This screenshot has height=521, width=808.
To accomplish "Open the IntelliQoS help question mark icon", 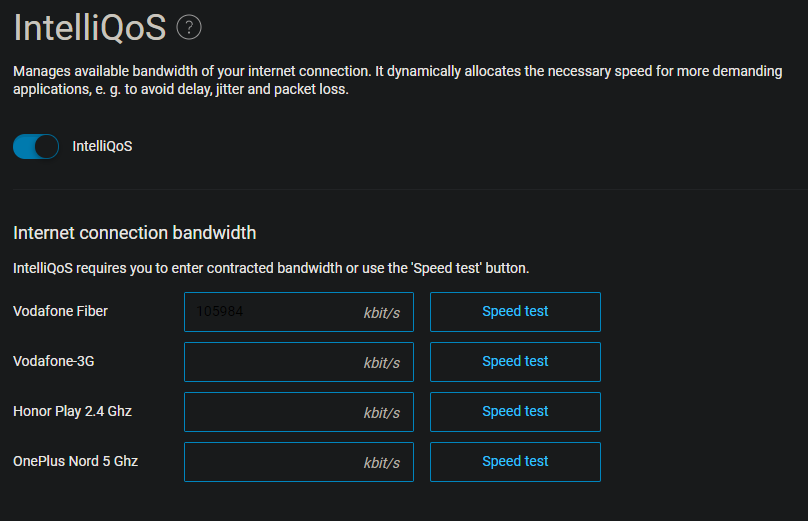I will pos(189,27).
